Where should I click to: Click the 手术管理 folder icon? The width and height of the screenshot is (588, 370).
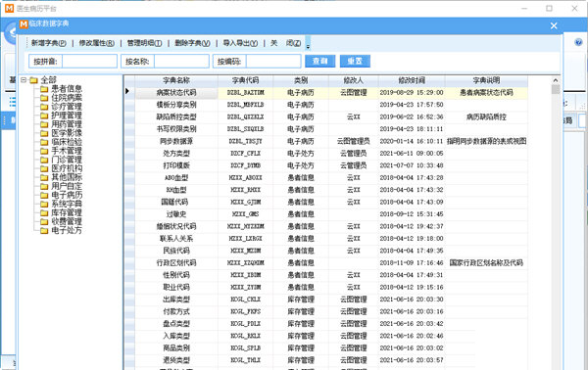44,151
